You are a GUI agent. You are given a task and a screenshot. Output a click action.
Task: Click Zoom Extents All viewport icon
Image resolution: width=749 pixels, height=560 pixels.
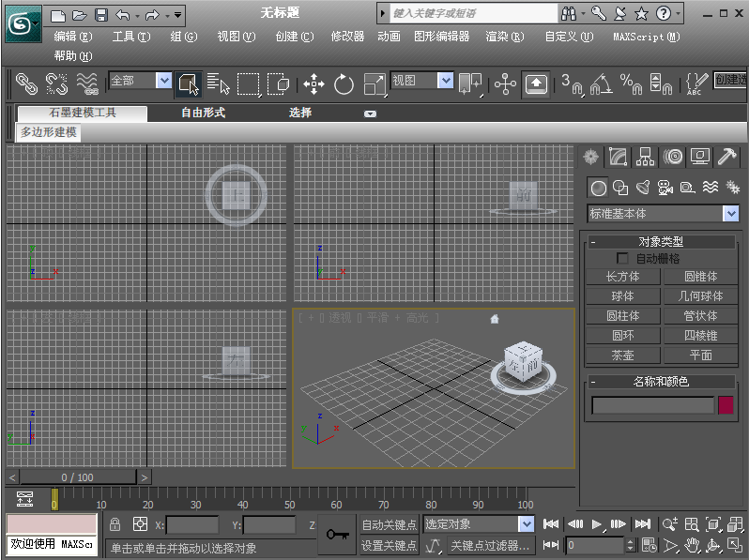pos(735,524)
